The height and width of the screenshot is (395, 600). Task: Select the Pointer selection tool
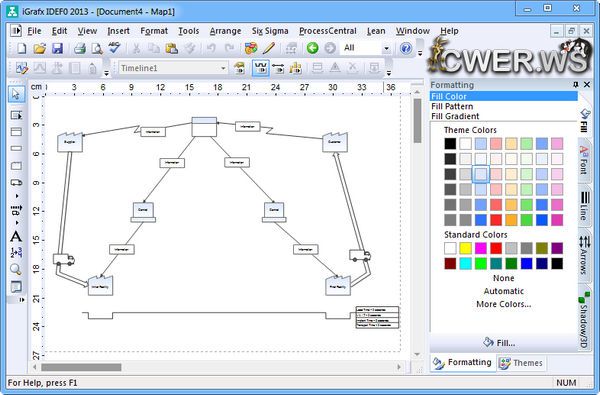pos(16,94)
